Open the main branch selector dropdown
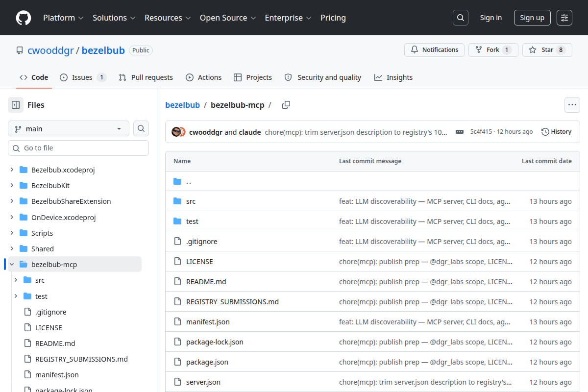This screenshot has height=392, width=588. click(x=69, y=128)
